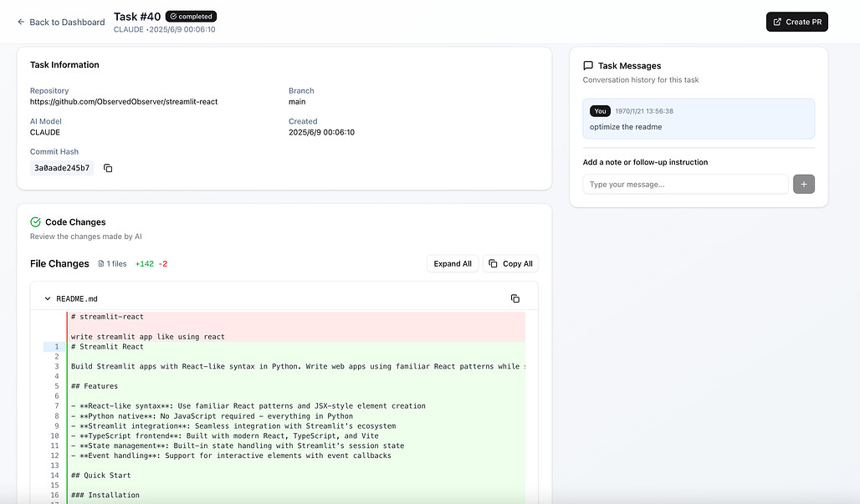Viewport: 860px width, 504px height.
Task: Click the repository URL streamlit-react
Action: pos(124,101)
